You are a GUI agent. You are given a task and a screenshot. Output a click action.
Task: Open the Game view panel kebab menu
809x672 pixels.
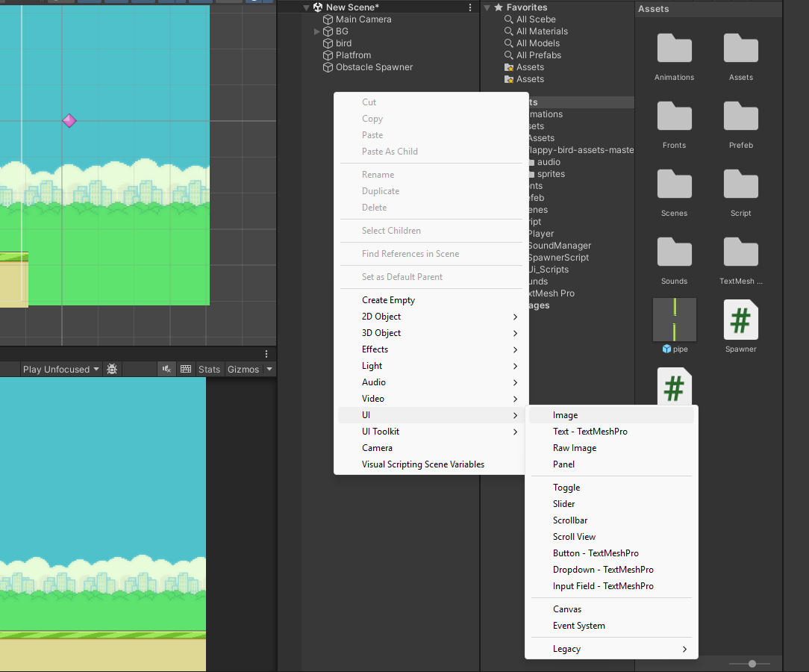266,354
